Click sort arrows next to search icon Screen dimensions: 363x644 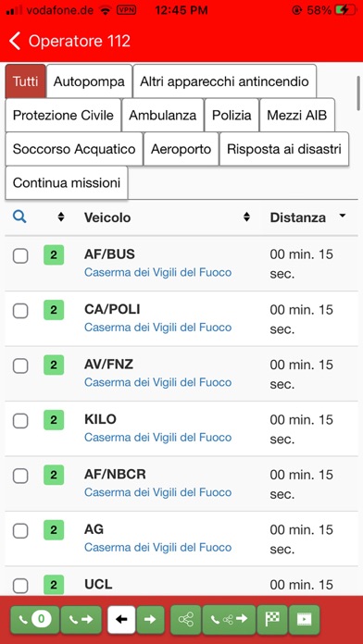coord(61,217)
